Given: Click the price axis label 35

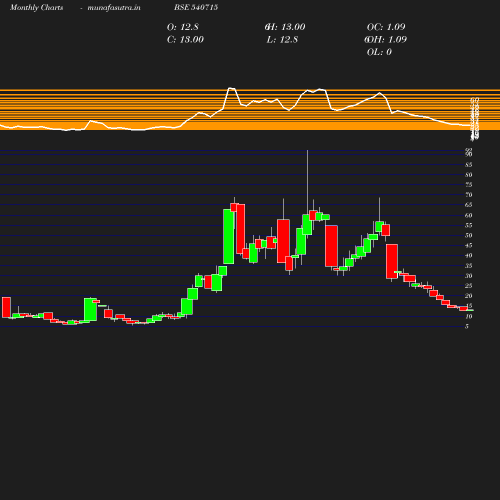Looking at the screenshot, I should coord(469,266).
